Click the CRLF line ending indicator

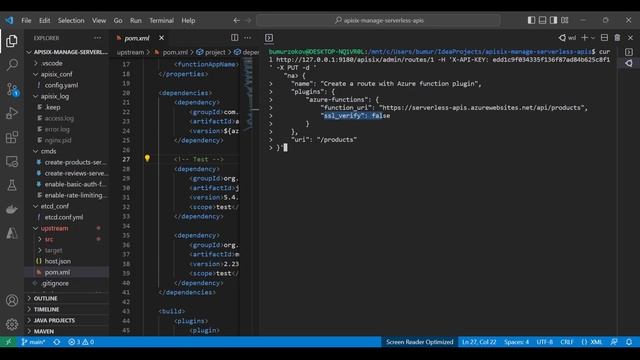coord(567,342)
